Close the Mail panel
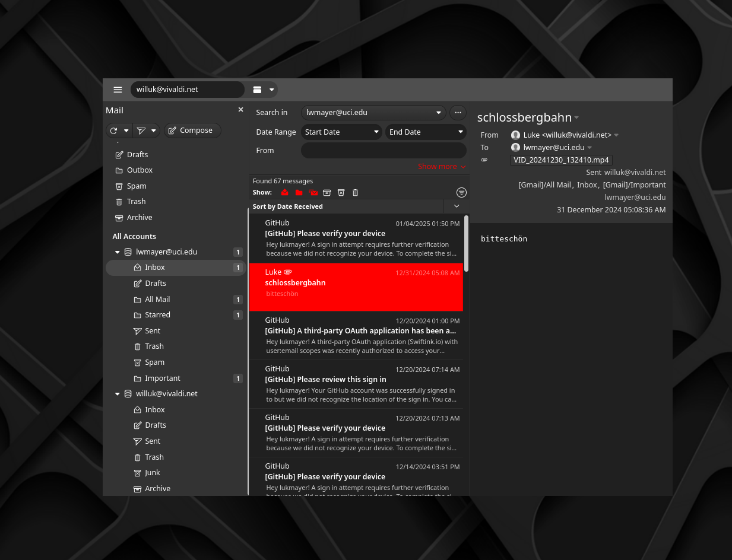 [x=240, y=110]
